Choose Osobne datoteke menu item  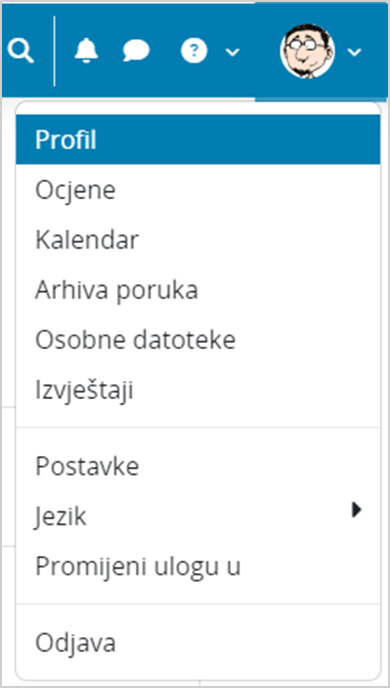click(x=198, y=340)
